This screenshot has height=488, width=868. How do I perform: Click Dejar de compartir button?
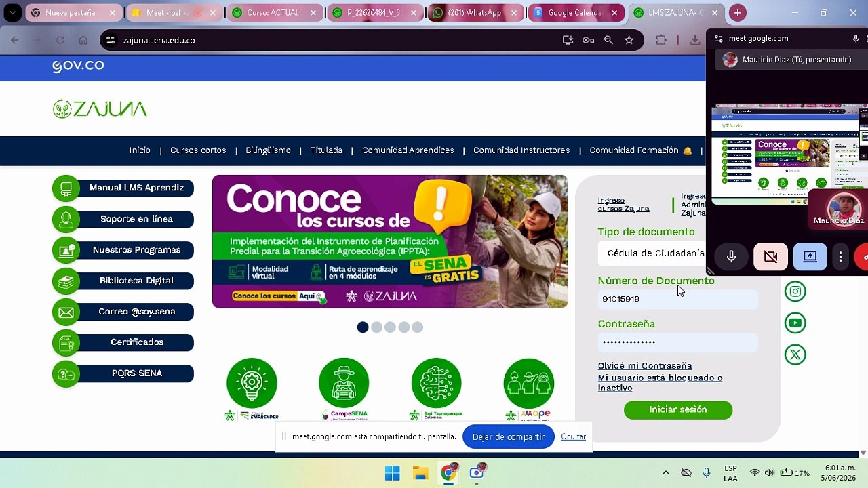[x=509, y=436]
